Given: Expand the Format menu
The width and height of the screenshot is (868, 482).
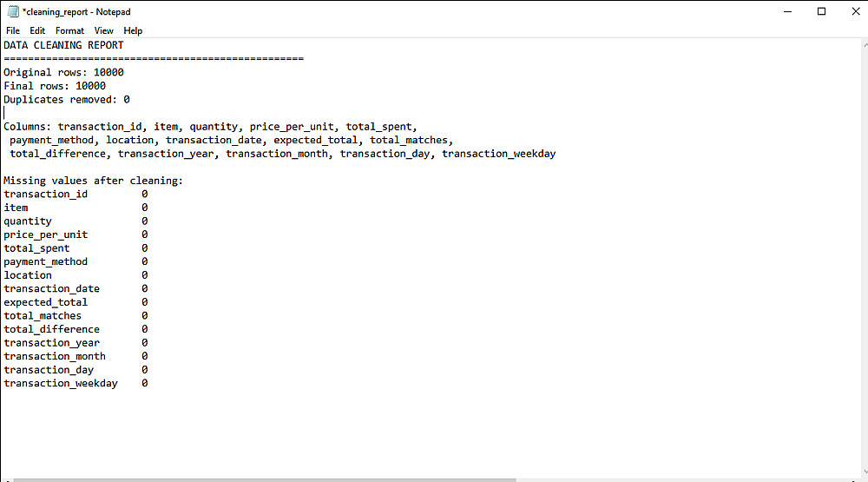Looking at the screenshot, I should [x=69, y=30].
